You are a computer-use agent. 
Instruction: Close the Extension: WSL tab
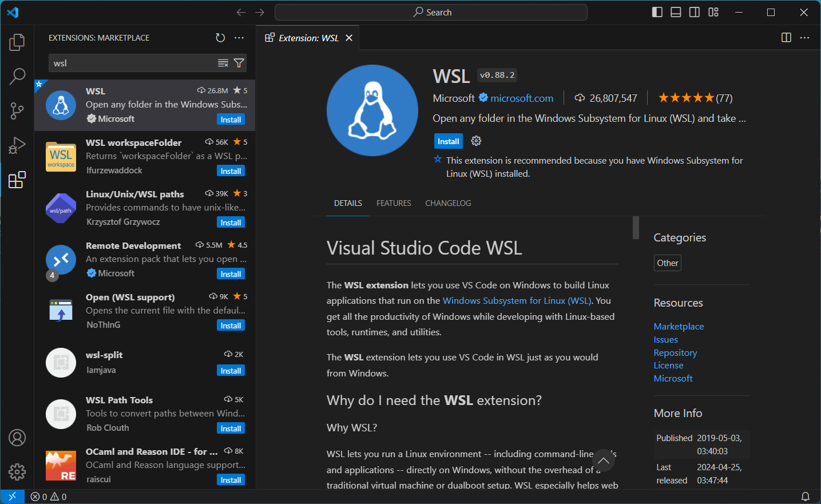pyautogui.click(x=349, y=38)
